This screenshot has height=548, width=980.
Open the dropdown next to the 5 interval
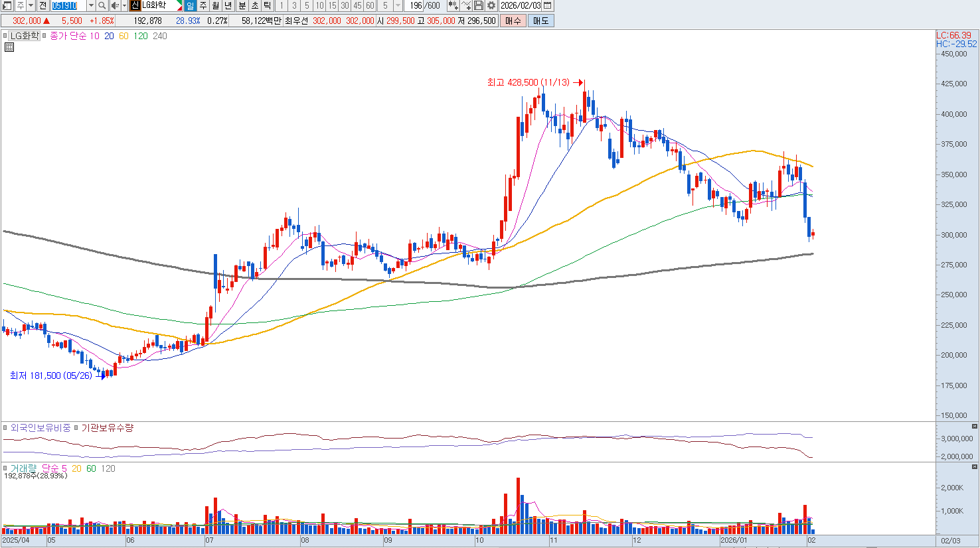click(x=398, y=5)
